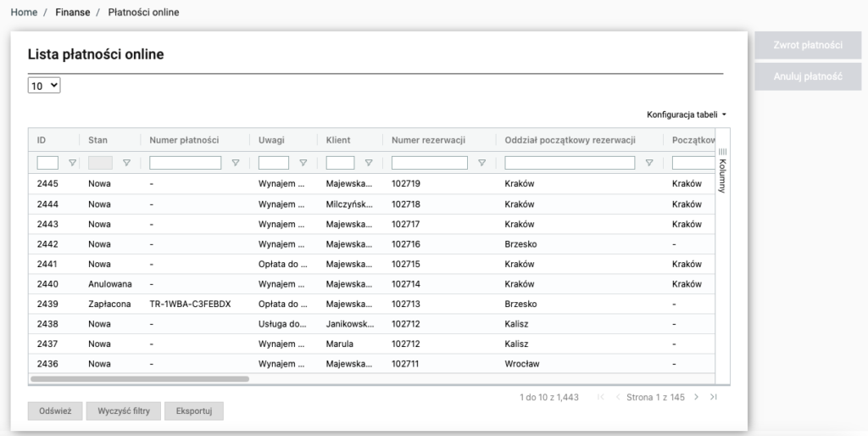868x436 pixels.
Task: Open filter icon for Stan column
Action: [126, 163]
